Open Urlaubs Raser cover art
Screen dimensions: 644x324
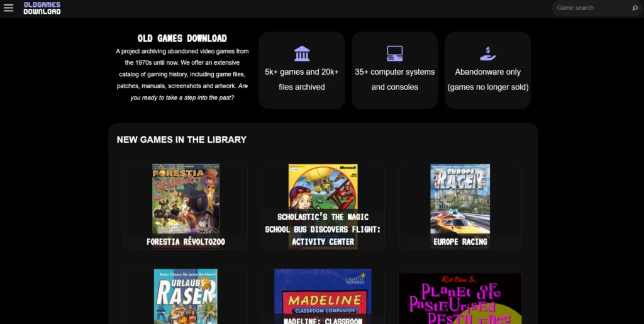pyautogui.click(x=186, y=296)
